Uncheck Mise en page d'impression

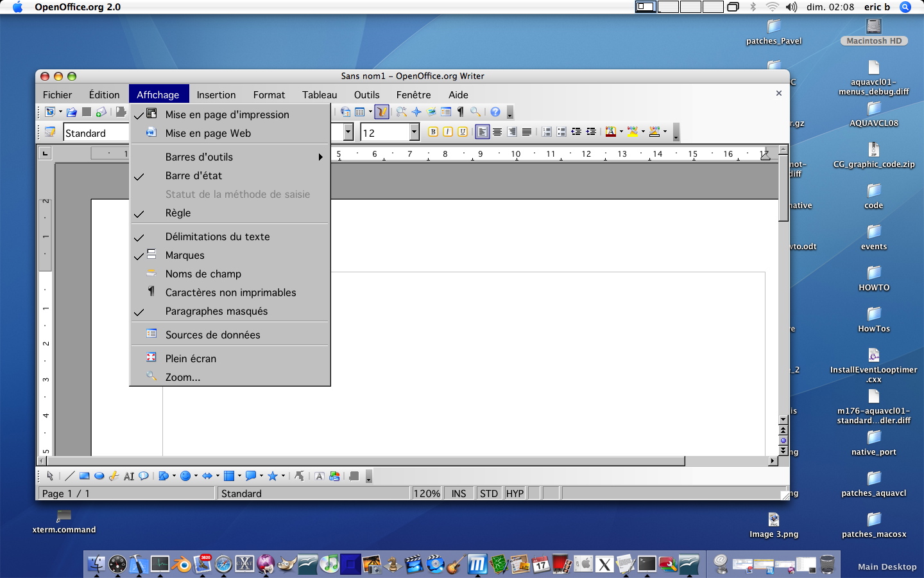tap(230, 114)
